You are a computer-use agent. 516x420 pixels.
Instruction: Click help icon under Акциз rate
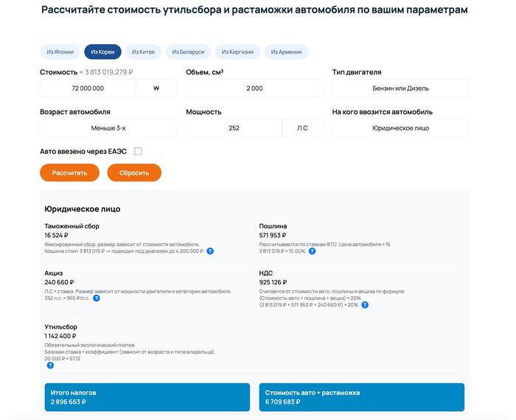pyautogui.click(x=97, y=298)
